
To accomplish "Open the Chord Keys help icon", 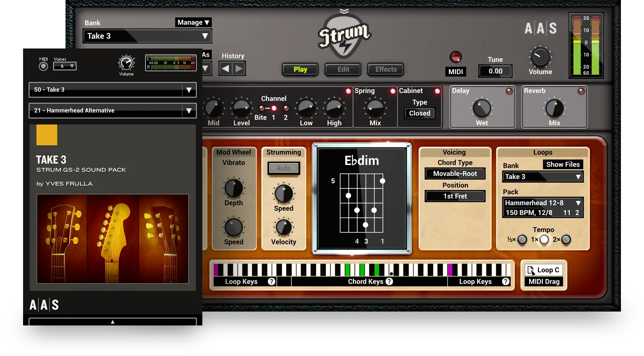I will point(389,281).
